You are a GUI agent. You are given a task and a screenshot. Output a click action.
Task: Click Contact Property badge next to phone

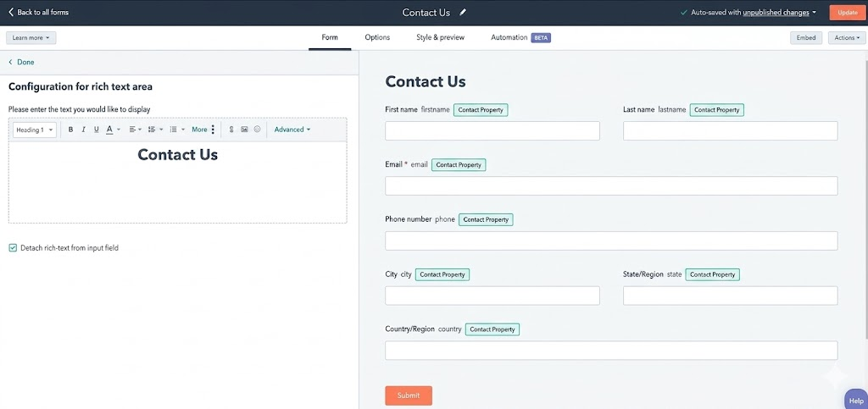click(486, 219)
